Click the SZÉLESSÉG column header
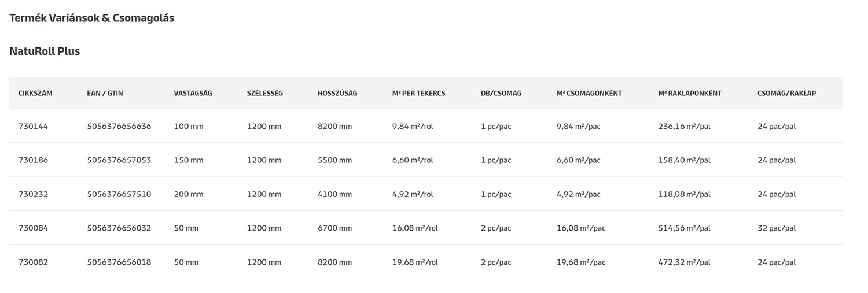Image resolution: width=868 pixels, height=293 pixels. [x=264, y=93]
